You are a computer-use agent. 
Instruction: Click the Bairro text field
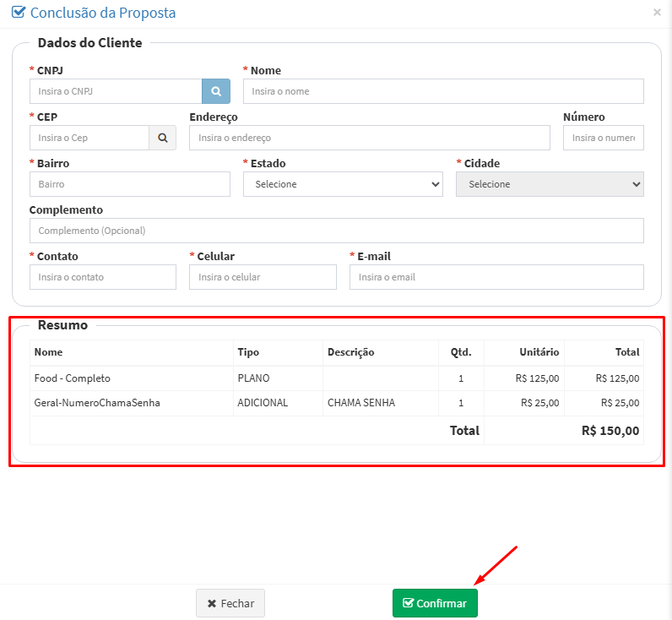click(129, 184)
